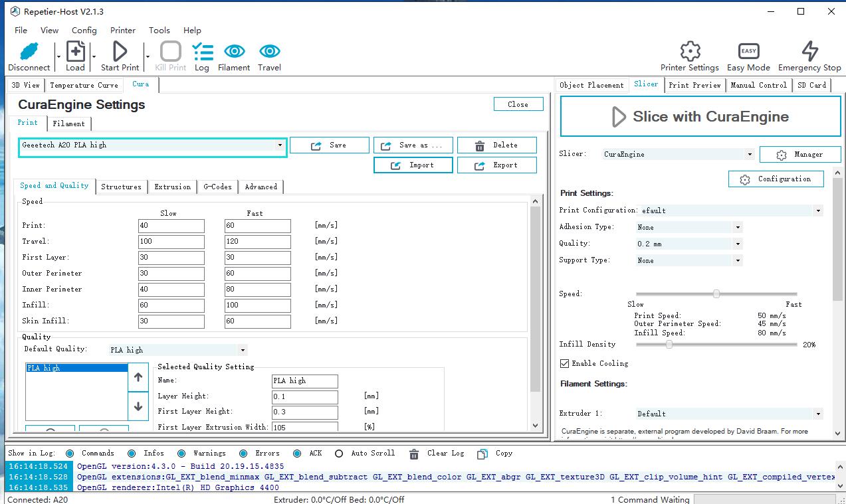This screenshot has height=504, width=846.
Task: Move PLA high quality up arrow
Action: [x=138, y=377]
